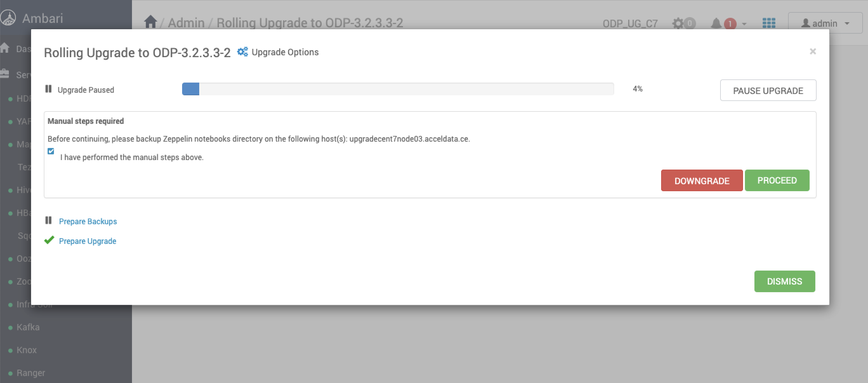Click the Dashboard home icon in sidebar
The width and height of the screenshot is (868, 383).
coord(5,48)
